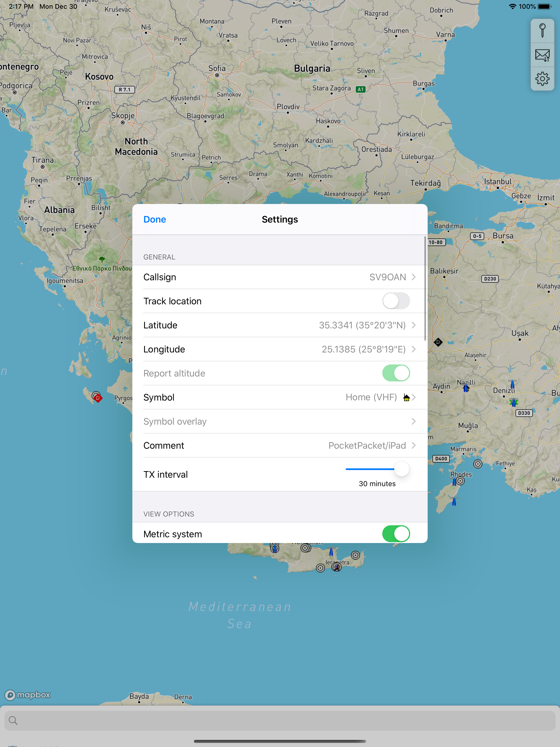The image size is (560, 747).
Task: Click the Settings panel scrollbar
Action: pos(425,289)
